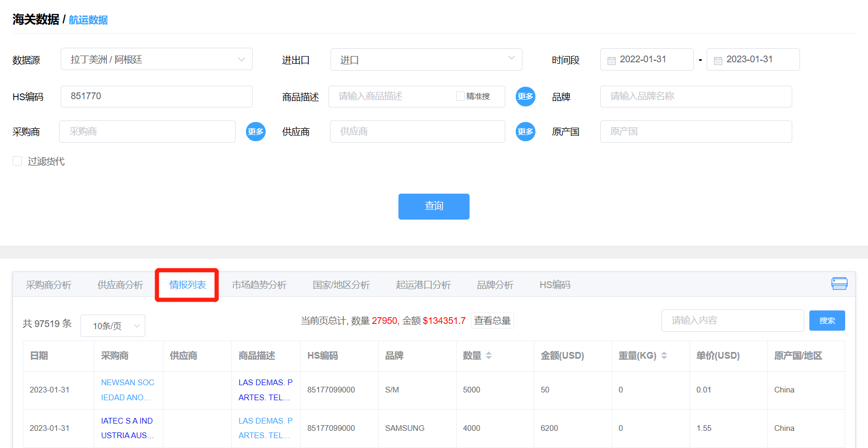Screen dimensions: 868x448
Task: Click the 更多 icon beside 商品描述
Action: pyautogui.click(x=525, y=97)
